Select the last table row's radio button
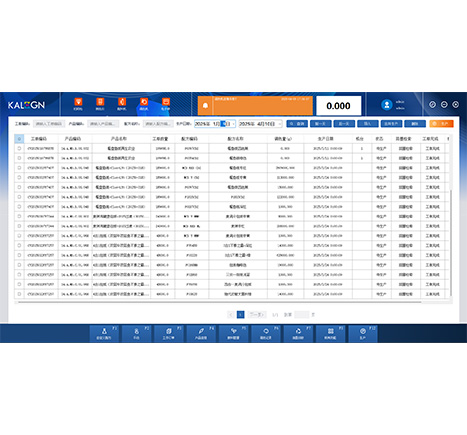 [x=19, y=294]
